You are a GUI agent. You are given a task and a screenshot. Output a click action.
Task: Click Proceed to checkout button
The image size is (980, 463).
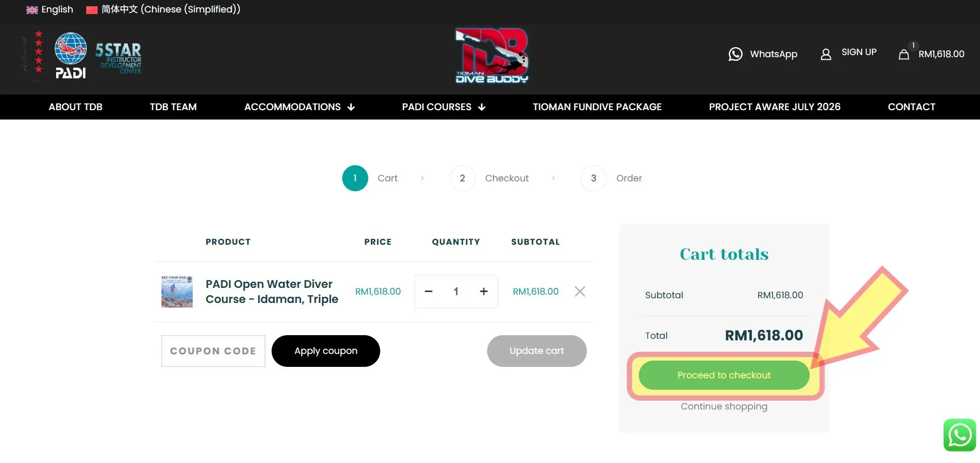[x=724, y=375]
